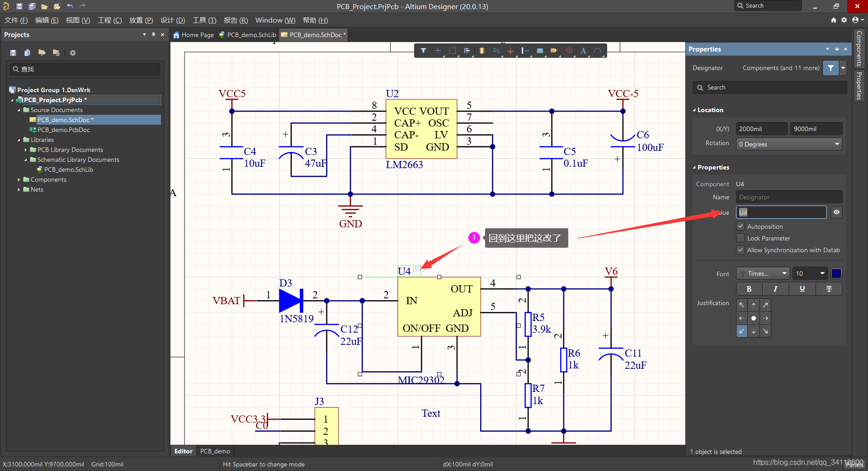Switch to the PCB_demo.SchLib tab
This screenshot has height=471, width=868.
pyautogui.click(x=247, y=35)
